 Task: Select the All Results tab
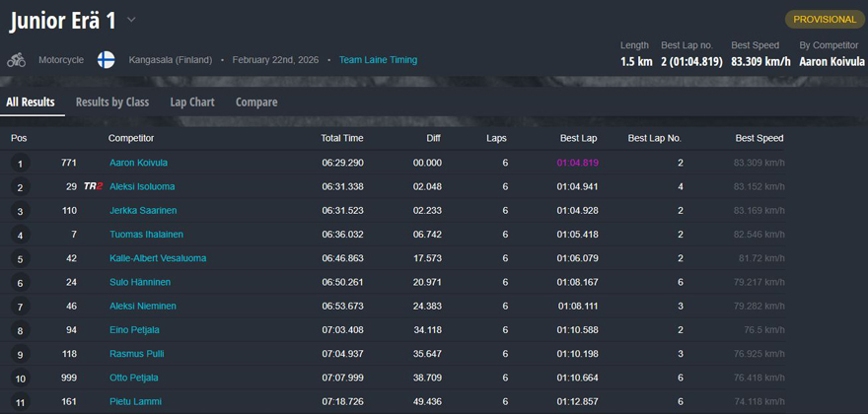tap(31, 102)
